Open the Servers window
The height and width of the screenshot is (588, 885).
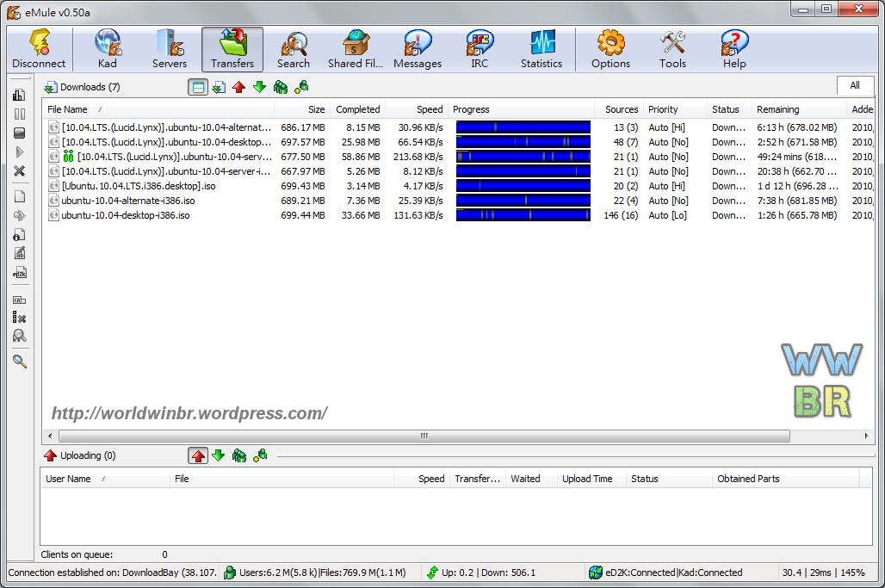(169, 48)
